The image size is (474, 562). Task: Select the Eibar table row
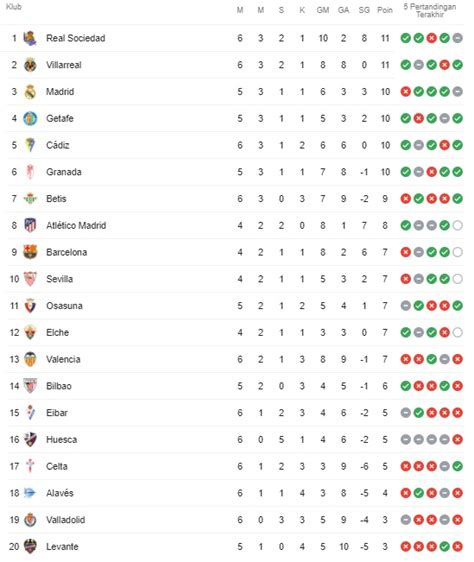coord(235,413)
